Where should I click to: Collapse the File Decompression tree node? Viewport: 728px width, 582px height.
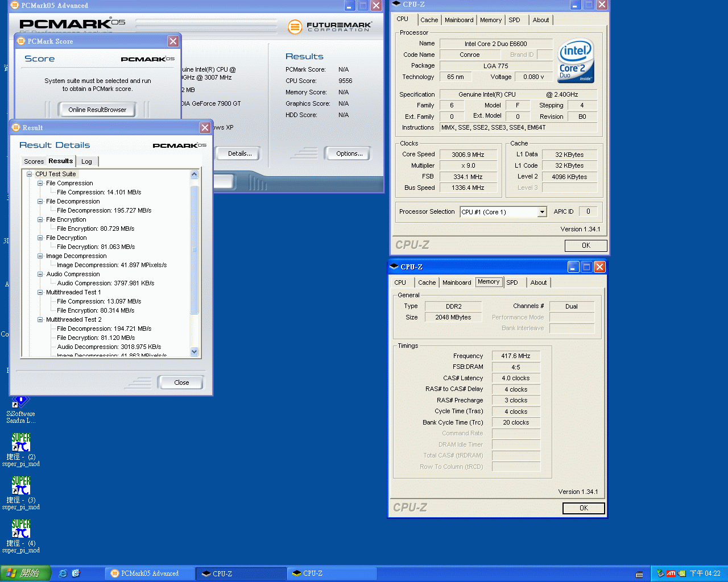(x=40, y=201)
